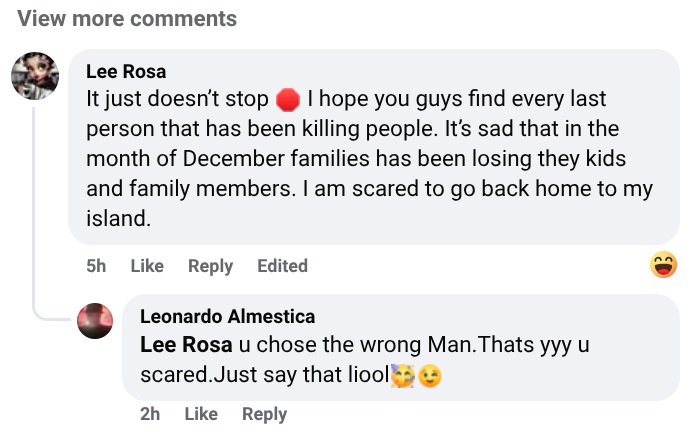
Task: Click the Leonardo Almestica commenter name
Action: 227,317
